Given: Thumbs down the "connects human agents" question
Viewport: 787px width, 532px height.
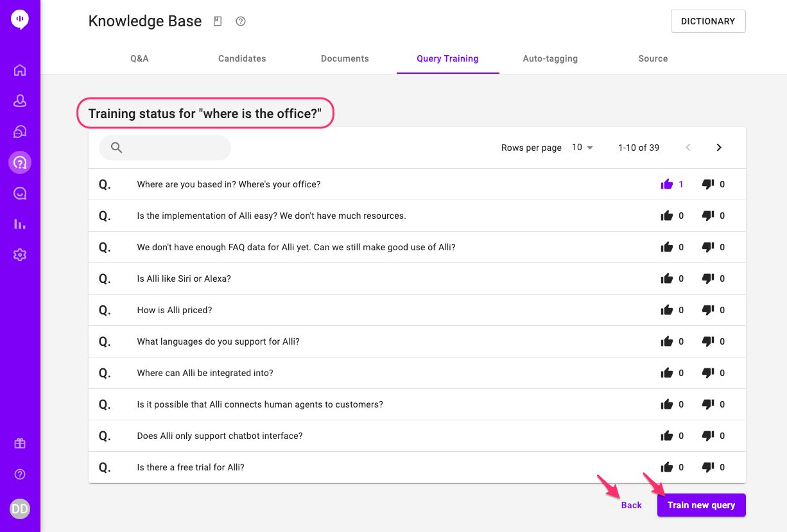Looking at the screenshot, I should click(x=708, y=404).
